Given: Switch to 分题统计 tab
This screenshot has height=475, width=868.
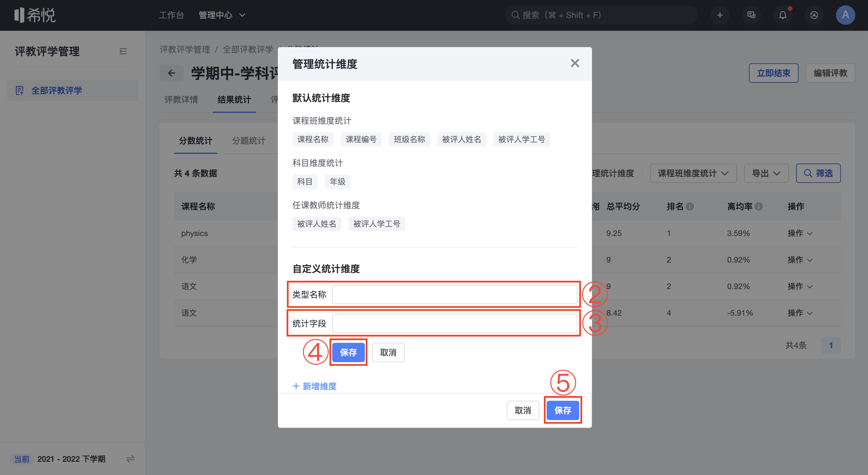Looking at the screenshot, I should [x=249, y=141].
